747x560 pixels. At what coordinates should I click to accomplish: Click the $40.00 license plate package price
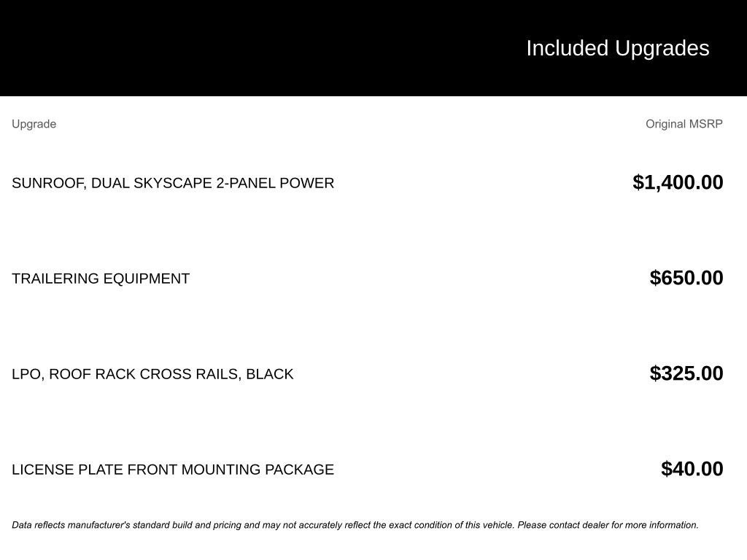pyautogui.click(x=692, y=469)
